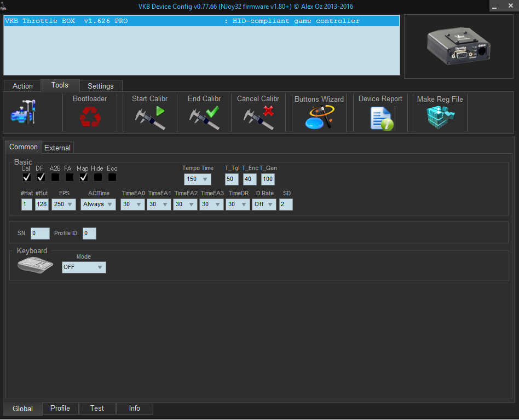Screen dimensions: 519x420
Task: Open the TimeFA3 dropdown
Action: [x=211, y=205]
